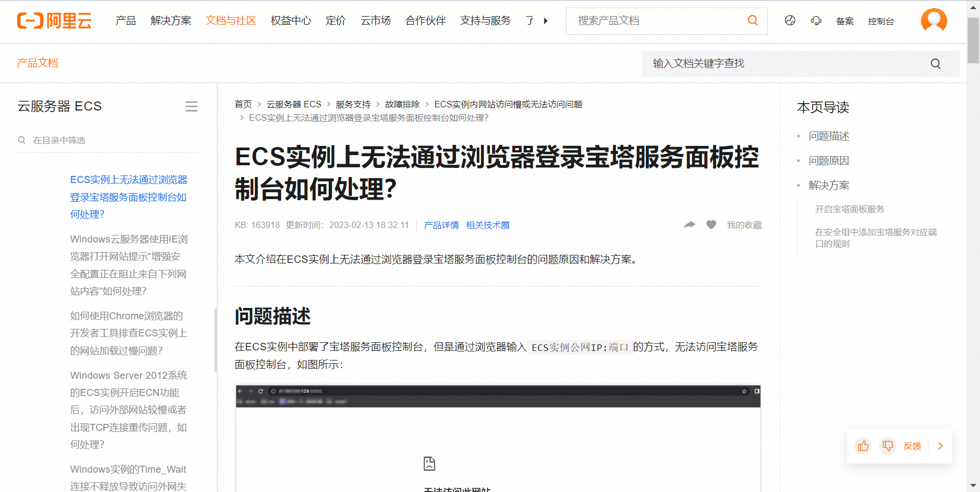Click the 反馈 feedback button

[x=912, y=446]
